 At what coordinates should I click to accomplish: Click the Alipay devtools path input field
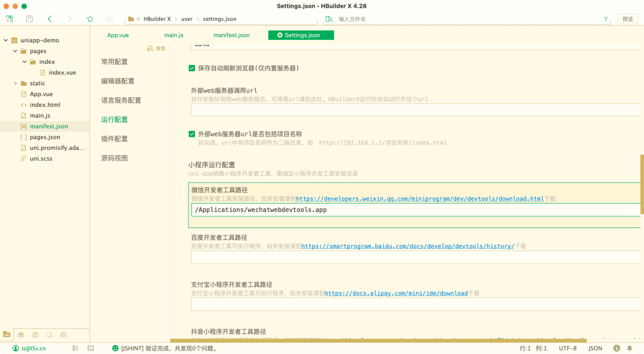(416, 304)
